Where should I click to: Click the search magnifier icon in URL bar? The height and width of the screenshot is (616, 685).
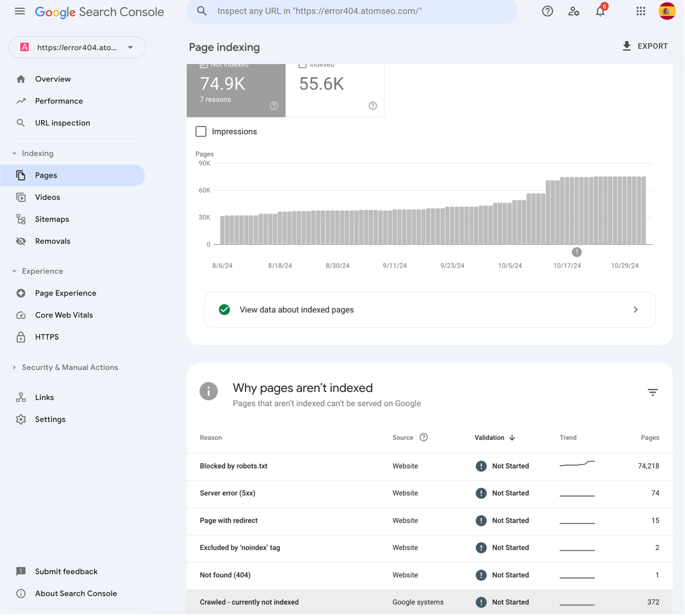click(x=202, y=11)
